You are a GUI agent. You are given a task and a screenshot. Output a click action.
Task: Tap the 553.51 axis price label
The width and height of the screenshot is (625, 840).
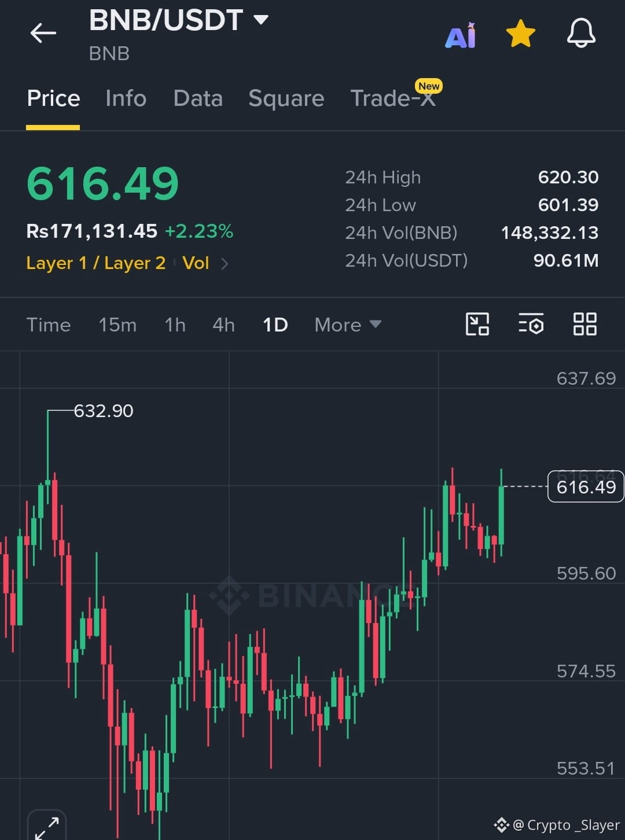(586, 768)
